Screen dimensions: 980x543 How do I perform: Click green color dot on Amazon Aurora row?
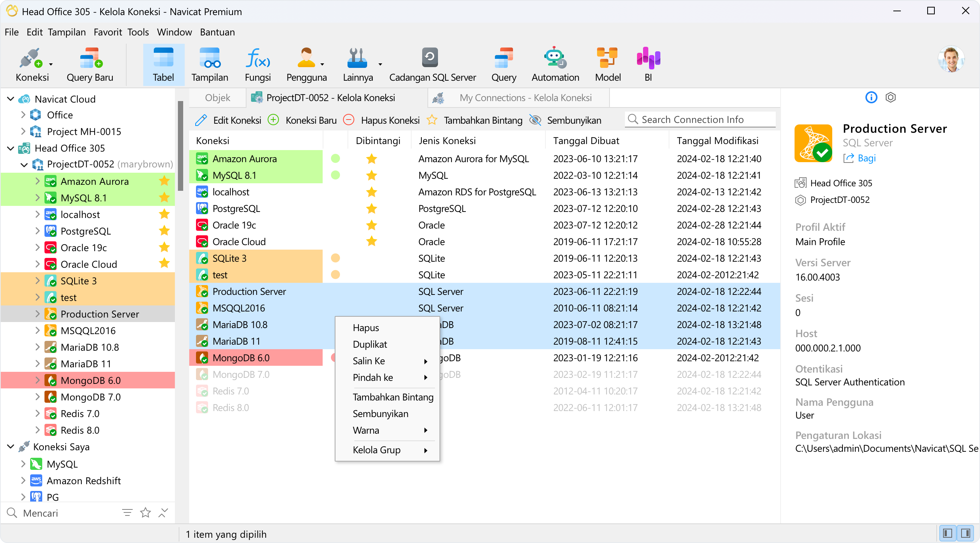click(335, 158)
